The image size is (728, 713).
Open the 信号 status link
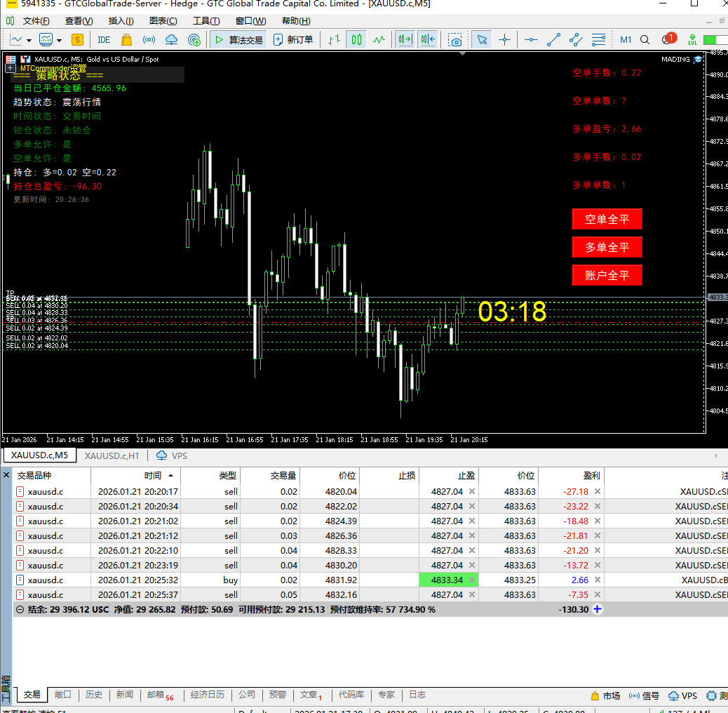(644, 695)
